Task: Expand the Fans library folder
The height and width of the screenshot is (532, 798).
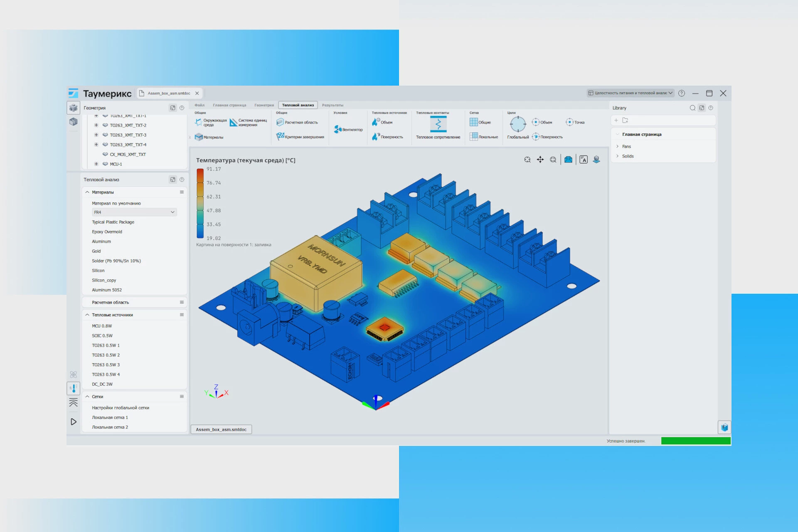Action: (618, 146)
